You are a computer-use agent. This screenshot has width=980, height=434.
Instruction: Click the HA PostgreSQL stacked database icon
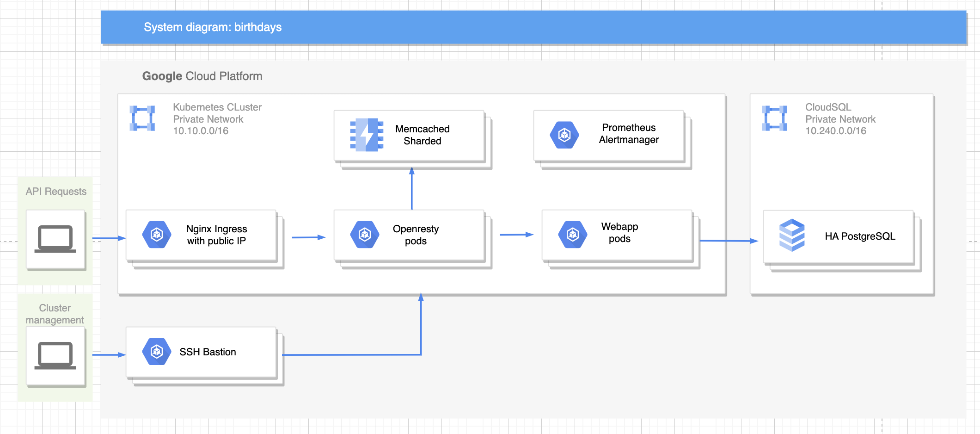[792, 235]
